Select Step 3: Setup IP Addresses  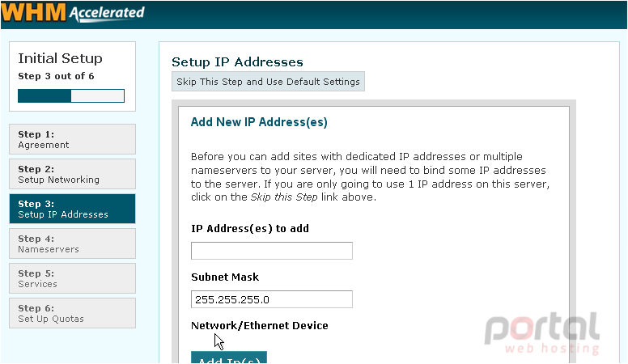(x=73, y=209)
